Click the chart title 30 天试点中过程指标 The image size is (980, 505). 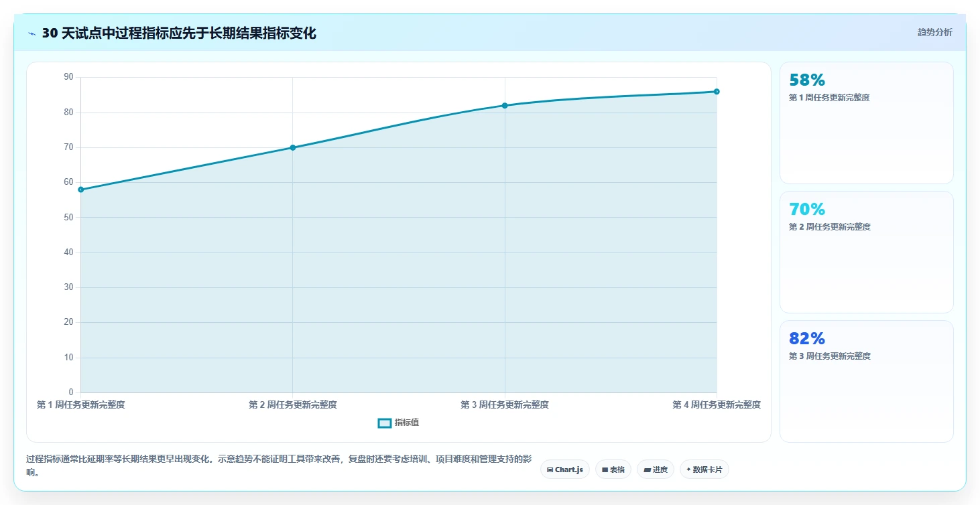179,33
